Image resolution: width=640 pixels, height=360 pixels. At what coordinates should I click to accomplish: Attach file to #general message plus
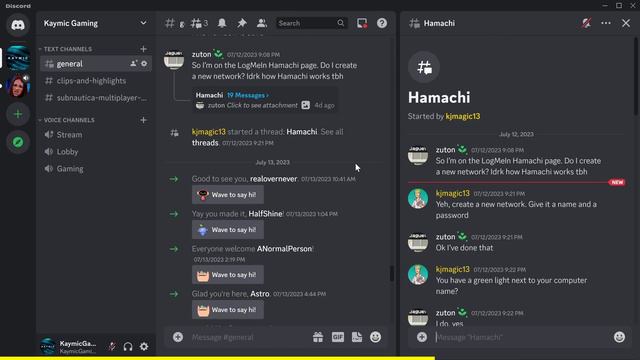(x=178, y=337)
